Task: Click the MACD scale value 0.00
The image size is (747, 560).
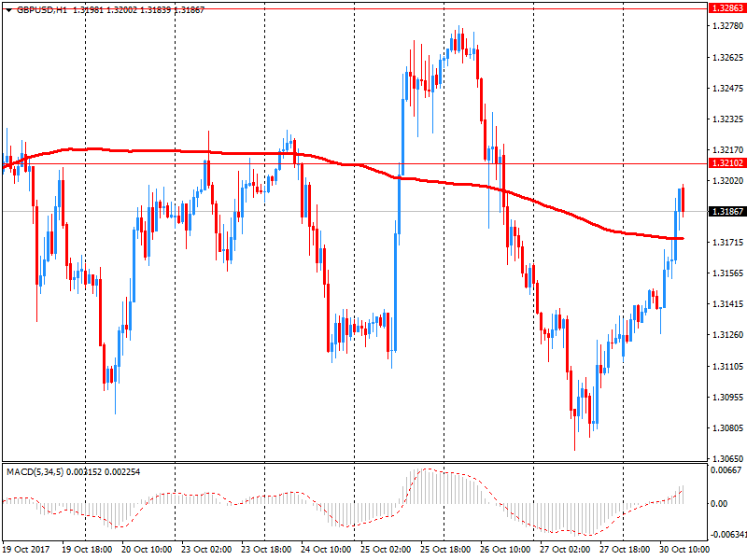Action: (x=719, y=503)
